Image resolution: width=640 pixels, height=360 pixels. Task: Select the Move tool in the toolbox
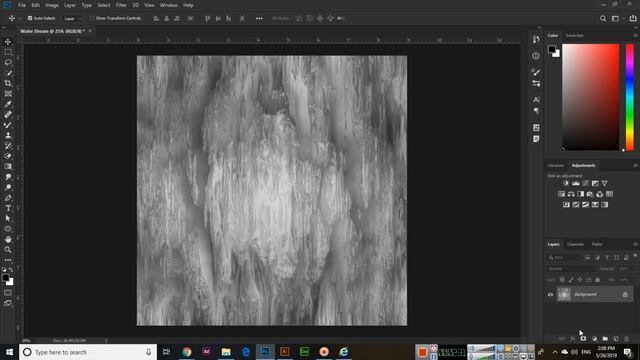[8, 42]
